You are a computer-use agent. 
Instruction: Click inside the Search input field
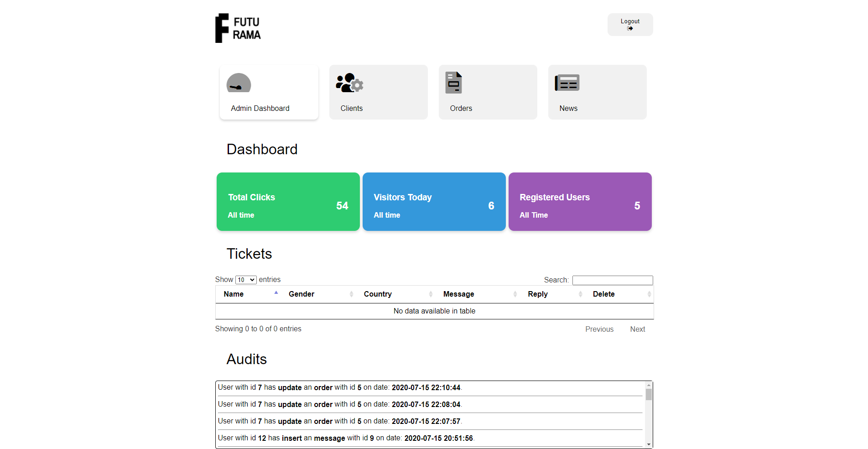click(613, 280)
